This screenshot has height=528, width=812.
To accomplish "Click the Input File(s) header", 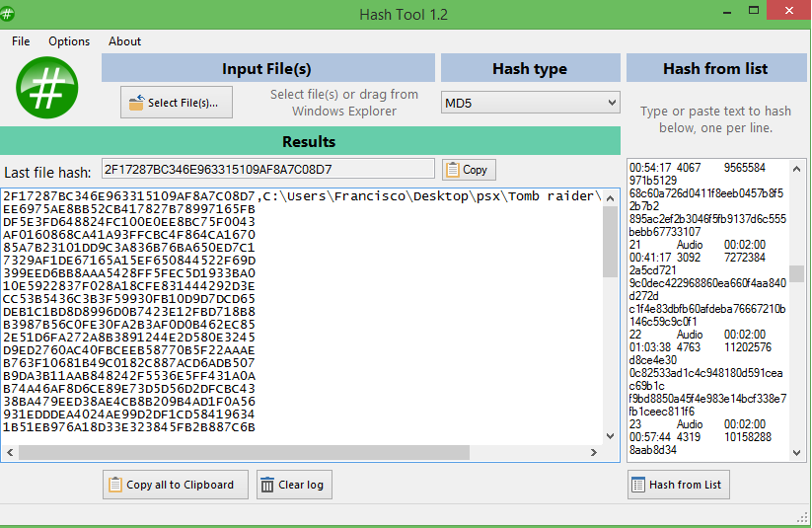I will (x=267, y=68).
